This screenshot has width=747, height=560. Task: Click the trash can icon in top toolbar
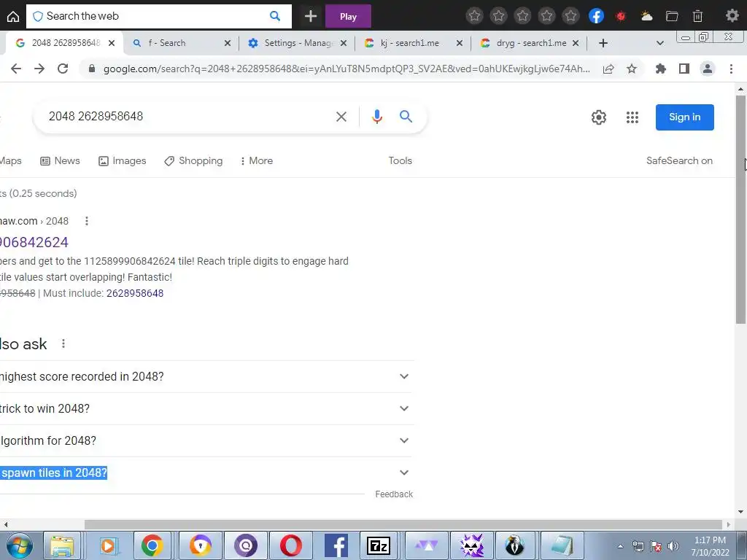tap(697, 16)
